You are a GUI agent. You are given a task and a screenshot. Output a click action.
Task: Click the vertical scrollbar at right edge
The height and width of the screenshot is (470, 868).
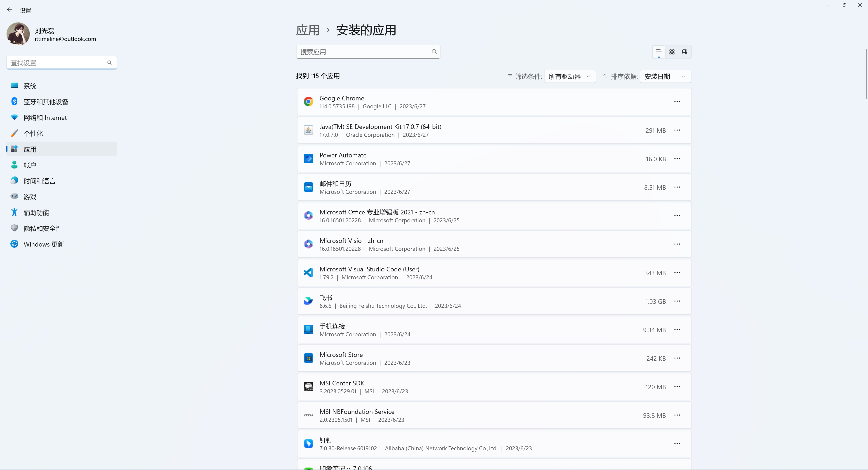866,74
